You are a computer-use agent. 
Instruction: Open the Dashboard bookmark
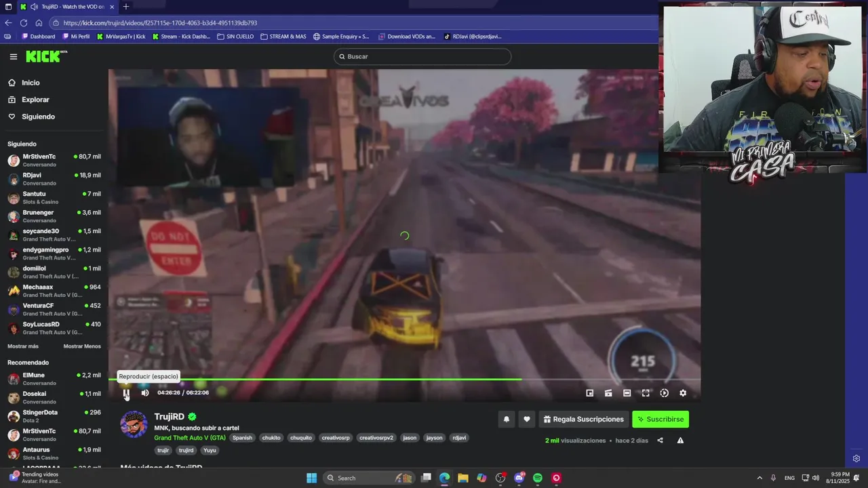pos(39,37)
